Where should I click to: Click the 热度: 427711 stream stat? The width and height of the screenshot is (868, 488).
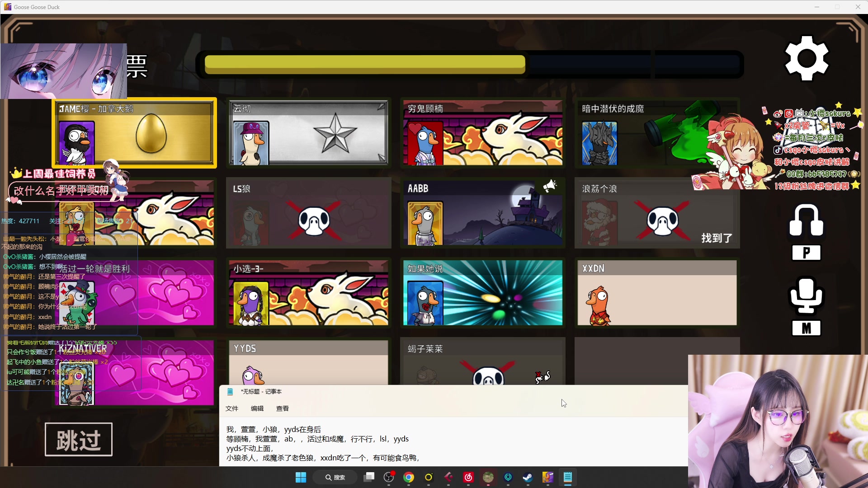(x=20, y=221)
